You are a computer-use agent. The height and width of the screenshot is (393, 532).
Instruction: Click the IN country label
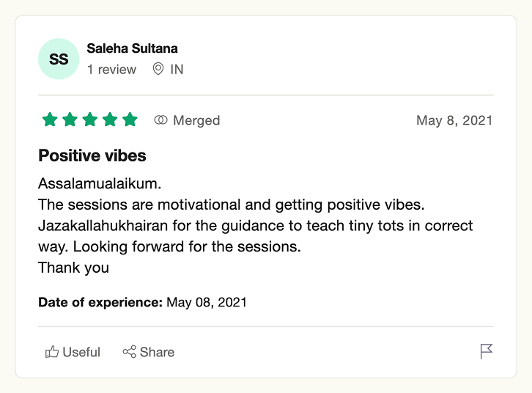[x=177, y=69]
